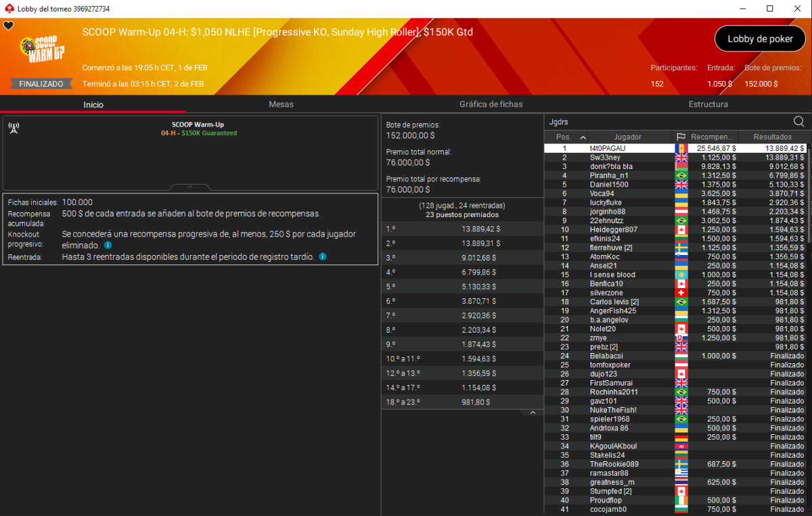Click the broadcast antenna icon
812x516 pixels.
[x=13, y=128]
